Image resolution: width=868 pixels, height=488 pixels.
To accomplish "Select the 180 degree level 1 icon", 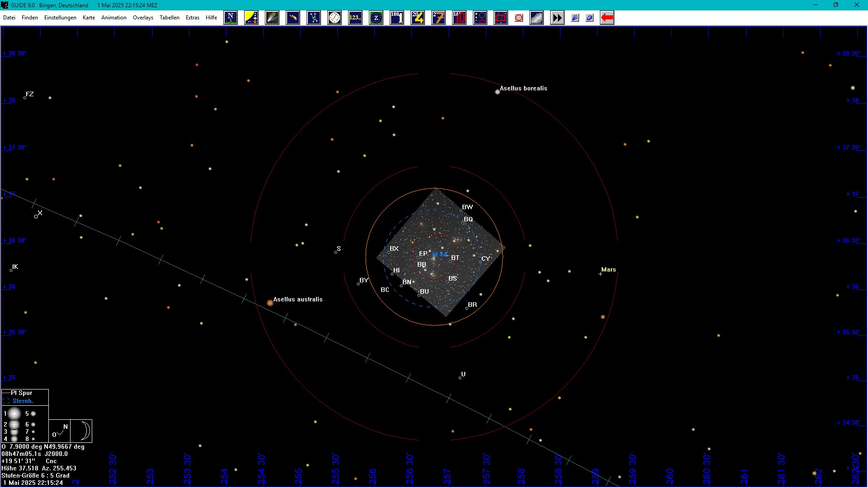I will click(x=397, y=18).
